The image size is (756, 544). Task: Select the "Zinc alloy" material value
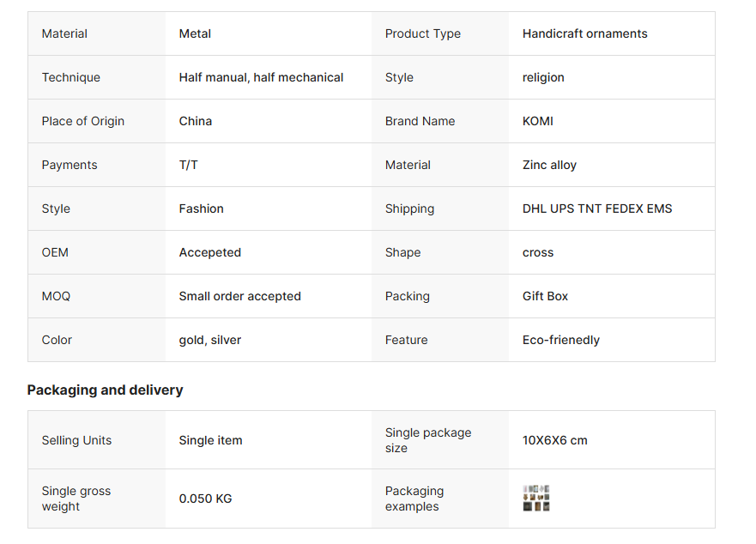point(549,166)
